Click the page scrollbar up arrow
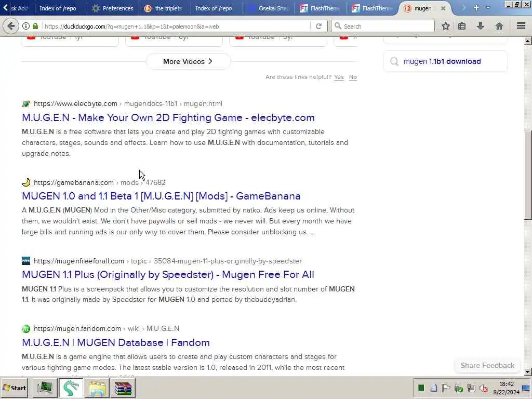Viewport: 532px width, 399px height. [x=527, y=42]
